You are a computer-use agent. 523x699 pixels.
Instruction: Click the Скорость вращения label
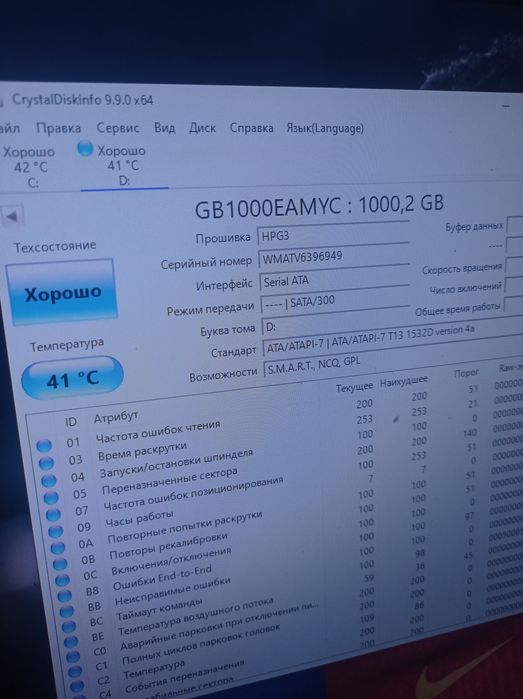coord(462,269)
